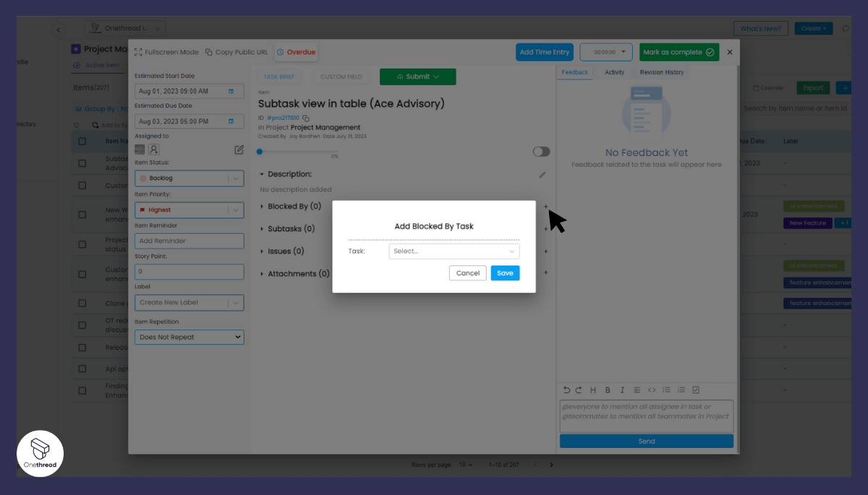Switch to the Activity tab

point(614,72)
